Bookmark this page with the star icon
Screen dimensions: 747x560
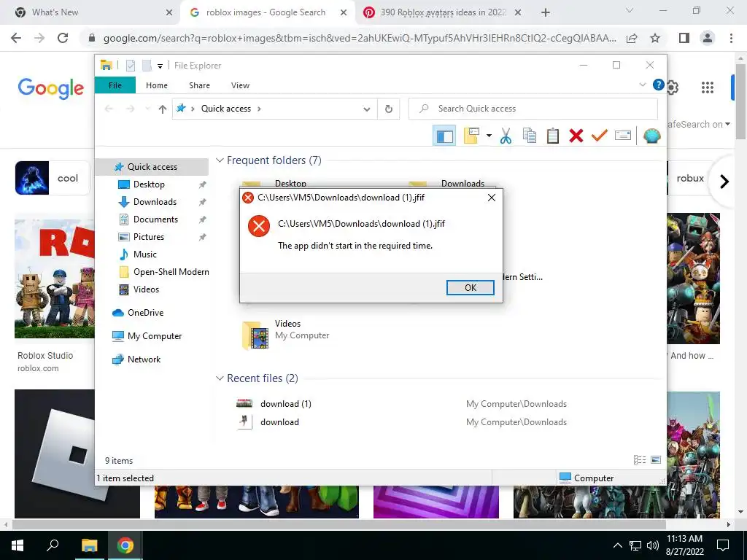coord(655,38)
